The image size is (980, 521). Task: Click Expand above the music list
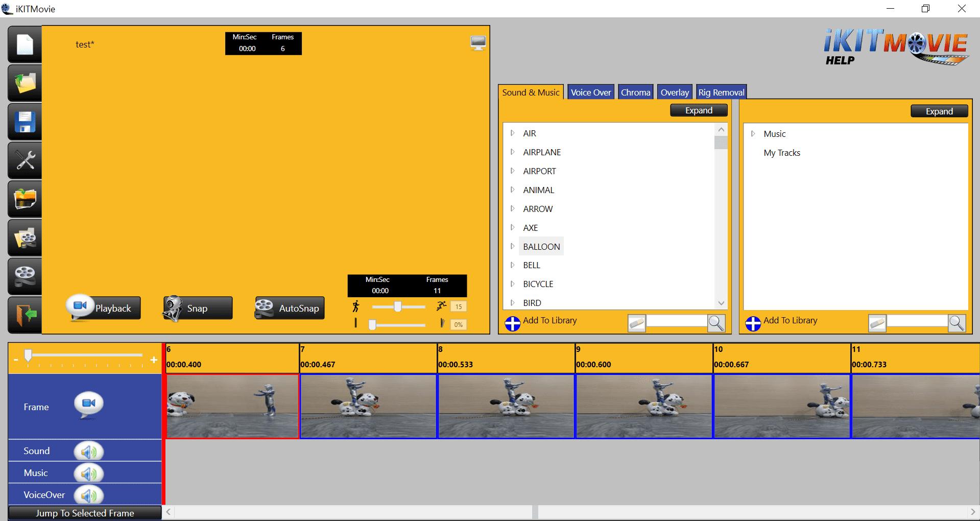(939, 111)
